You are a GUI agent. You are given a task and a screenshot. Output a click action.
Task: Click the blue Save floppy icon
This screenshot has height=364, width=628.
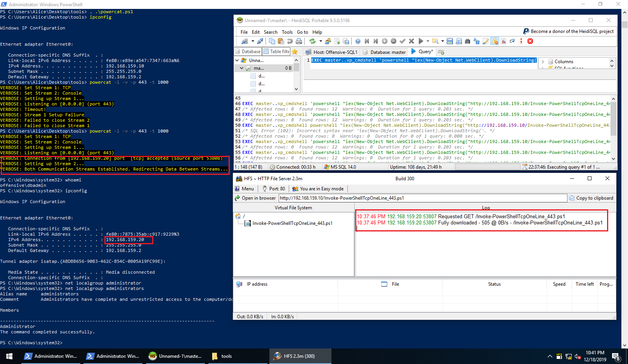point(450,41)
